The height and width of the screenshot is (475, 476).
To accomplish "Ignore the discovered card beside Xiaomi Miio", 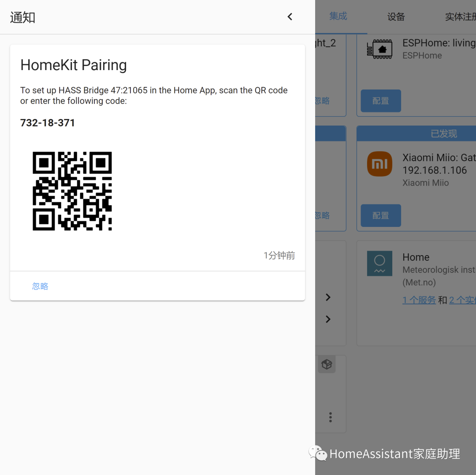I will [322, 215].
